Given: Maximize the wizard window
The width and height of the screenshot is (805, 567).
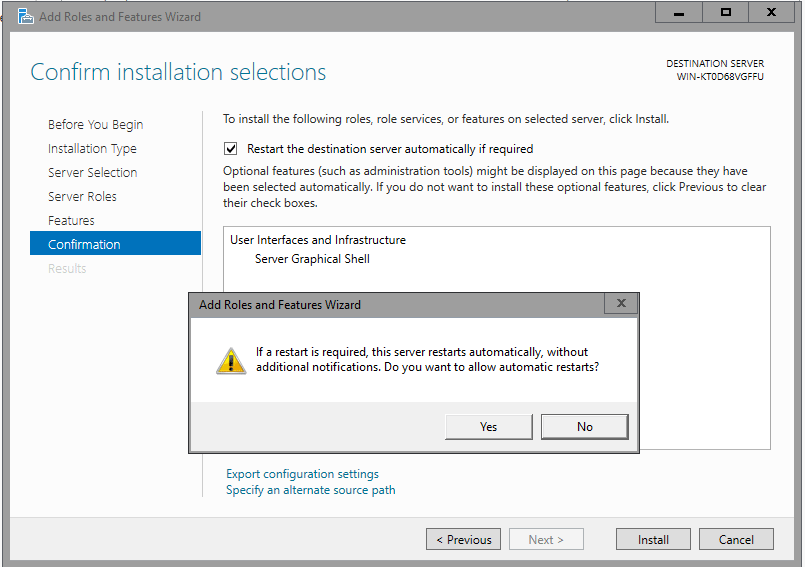Looking at the screenshot, I should coord(726,13).
